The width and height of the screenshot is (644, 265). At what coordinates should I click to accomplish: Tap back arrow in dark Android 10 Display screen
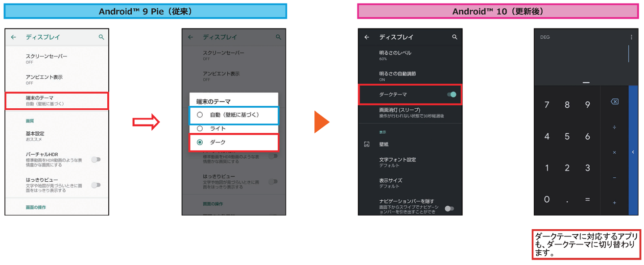tap(367, 37)
